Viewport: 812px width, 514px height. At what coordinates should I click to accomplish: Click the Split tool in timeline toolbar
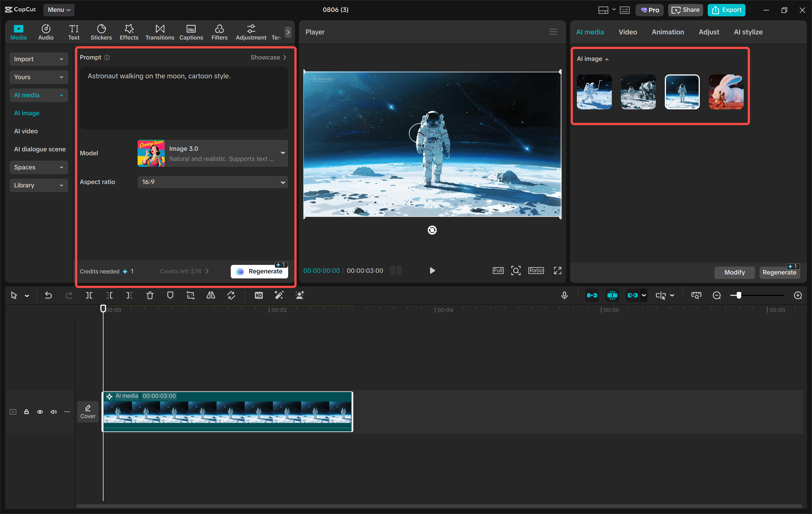coord(89,296)
